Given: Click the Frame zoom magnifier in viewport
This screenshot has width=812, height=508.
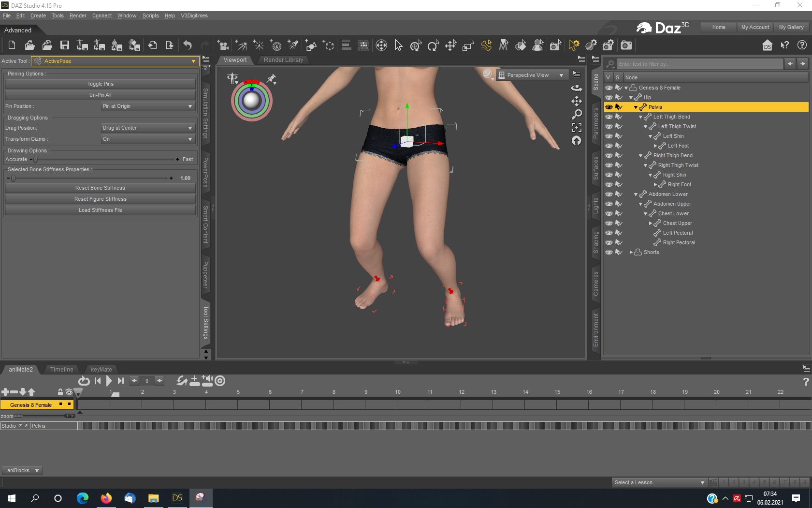Looking at the screenshot, I should click(577, 115).
